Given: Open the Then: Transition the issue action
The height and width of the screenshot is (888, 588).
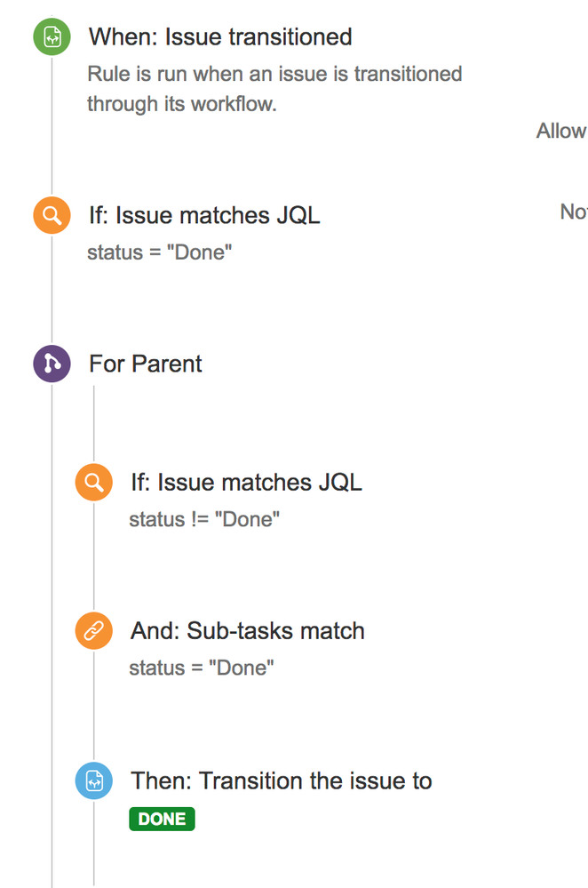Looking at the screenshot, I should 281,780.
